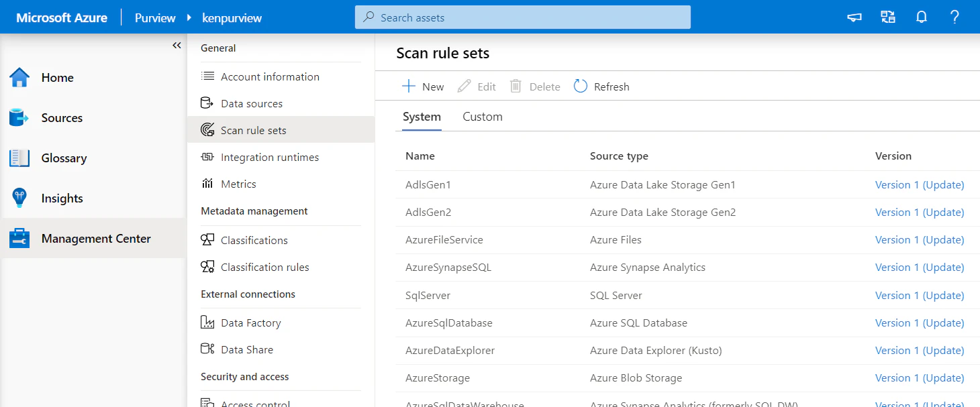This screenshot has height=407, width=980.
Task: Switch to the System tab
Action: tap(422, 117)
